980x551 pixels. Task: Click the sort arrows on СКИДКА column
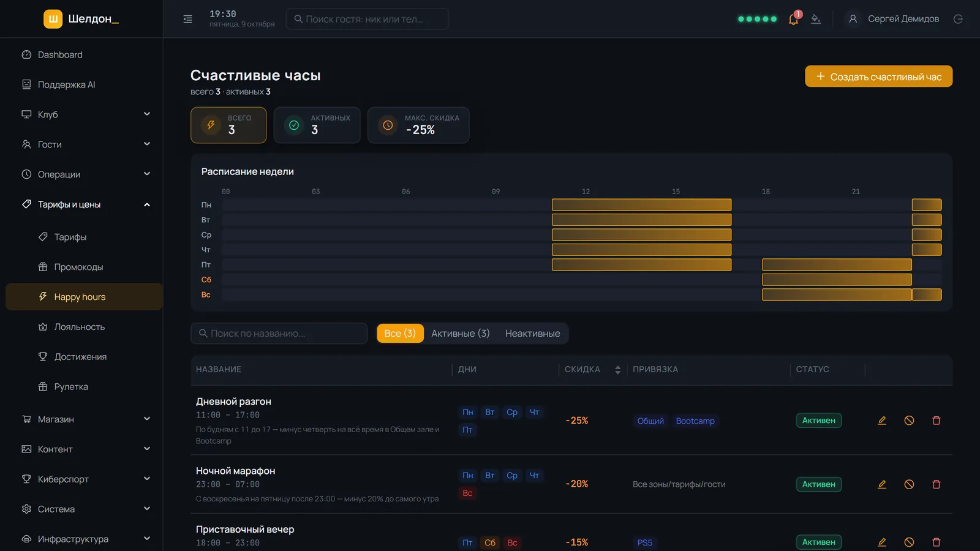(617, 370)
